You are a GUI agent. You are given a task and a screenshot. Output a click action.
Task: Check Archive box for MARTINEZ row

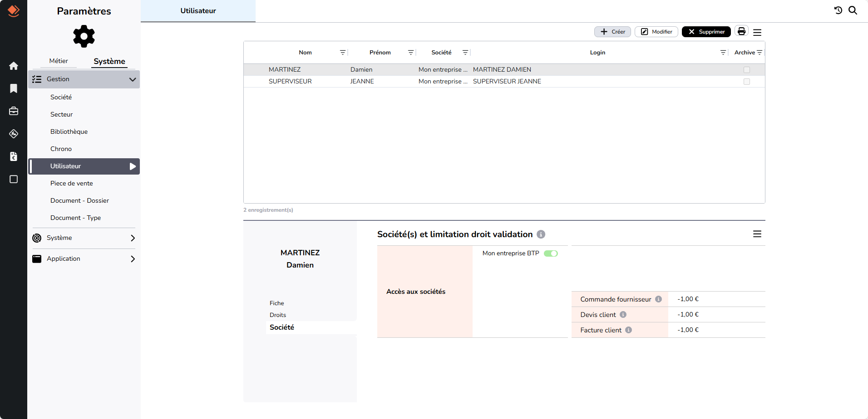(747, 70)
